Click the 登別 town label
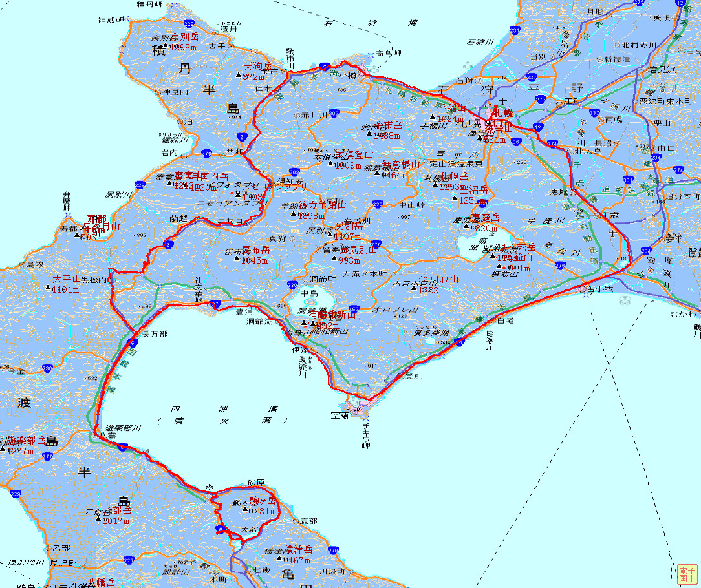Image resolution: width=701 pixels, height=588 pixels. (413, 376)
